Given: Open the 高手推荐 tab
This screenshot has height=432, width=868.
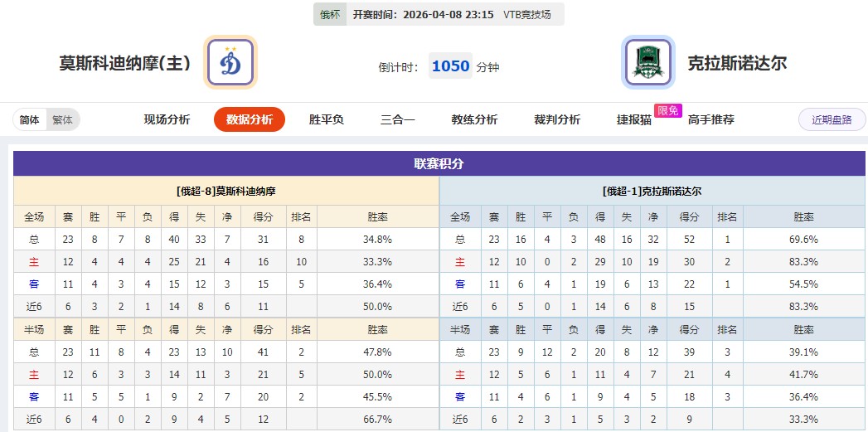Looking at the screenshot, I should coord(710,119).
